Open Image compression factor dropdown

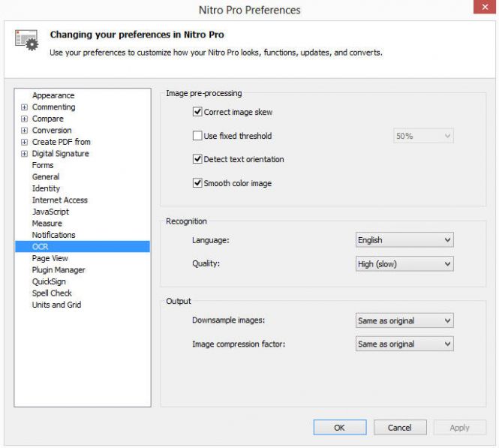404,344
